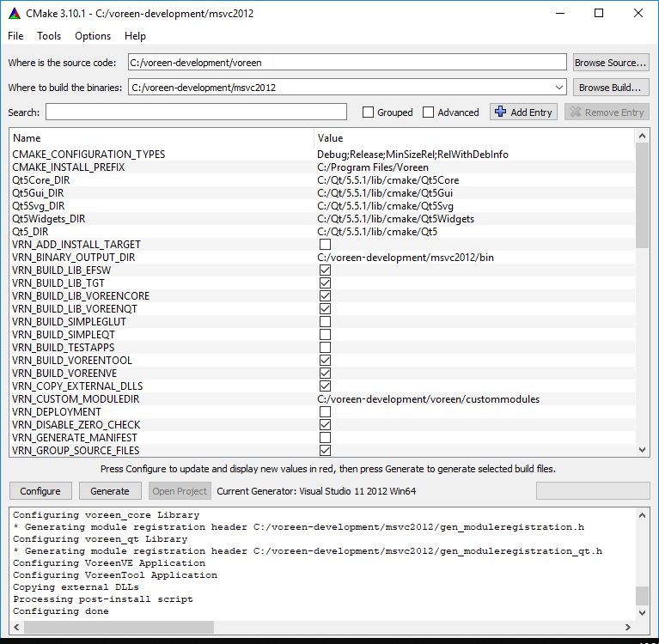This screenshot has width=659, height=644.
Task: Click Browse Build button
Action: (x=610, y=88)
